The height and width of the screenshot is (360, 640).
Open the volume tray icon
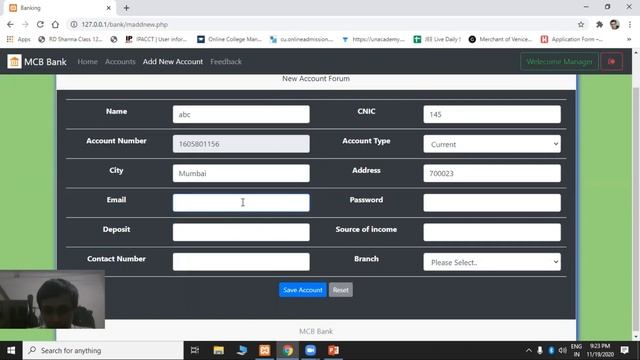tap(562, 350)
